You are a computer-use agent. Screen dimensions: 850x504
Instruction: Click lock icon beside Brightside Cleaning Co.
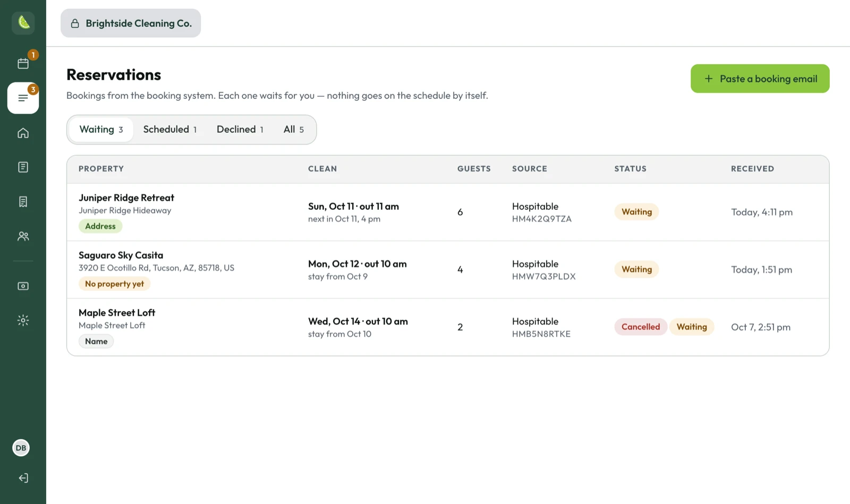tap(75, 23)
